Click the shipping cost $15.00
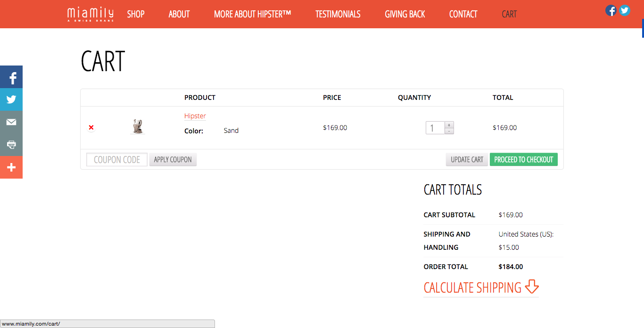 (509, 247)
